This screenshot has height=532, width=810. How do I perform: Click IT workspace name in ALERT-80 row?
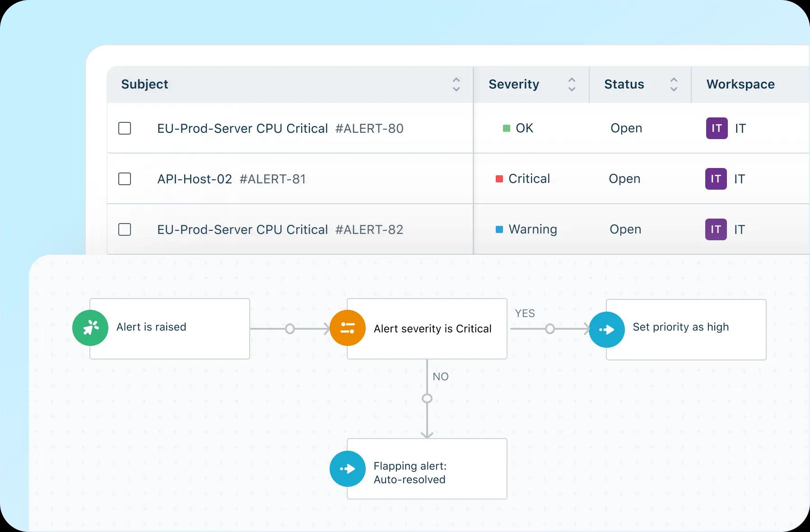click(740, 128)
